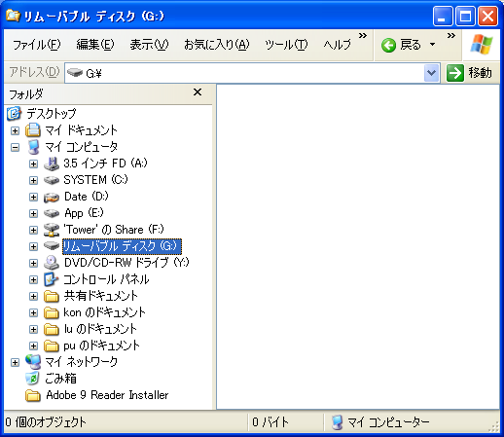Screen dimensions: 504x437
Task: Select the 3.5 inch FD (A:) floppy icon
Action: tap(52, 164)
